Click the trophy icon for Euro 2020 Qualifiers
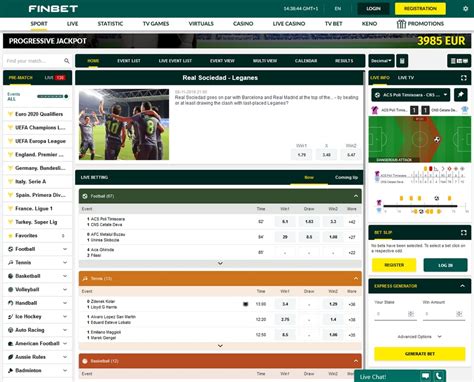 pos(10,114)
